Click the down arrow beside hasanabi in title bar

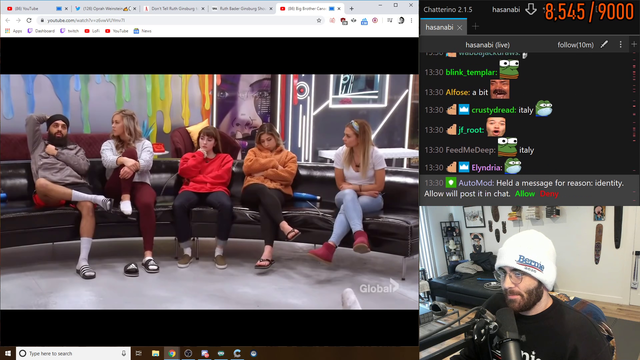click(x=531, y=9)
